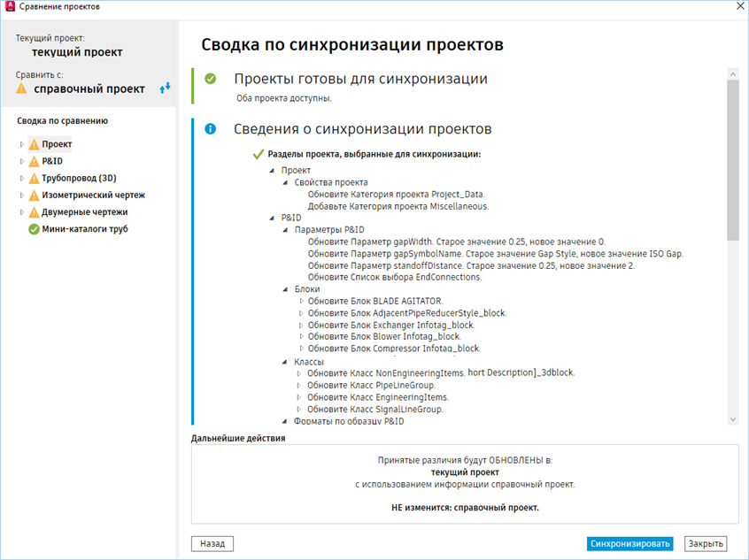
Task: Select Трубопровод (3D) in comparison tree
Action: coord(80,178)
